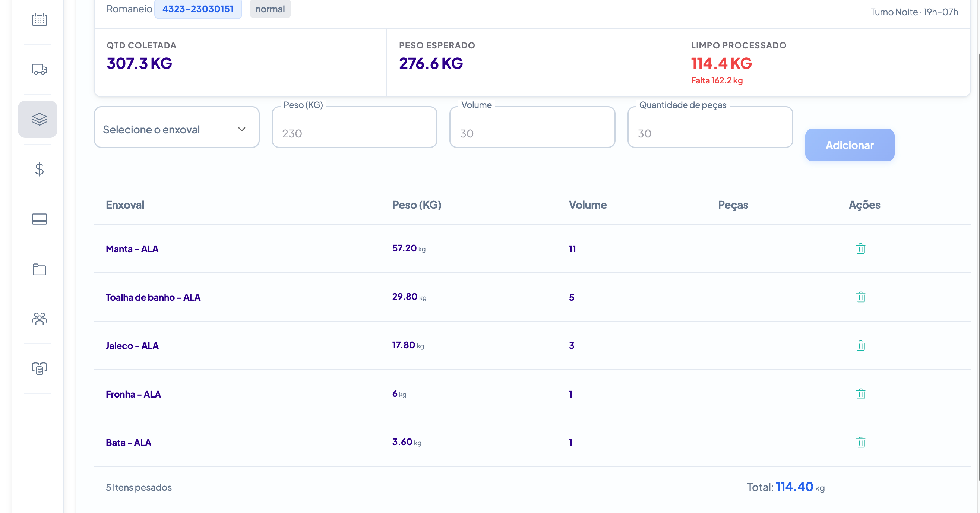Open romaneio link 4323-23030151
980x513 pixels.
click(198, 9)
